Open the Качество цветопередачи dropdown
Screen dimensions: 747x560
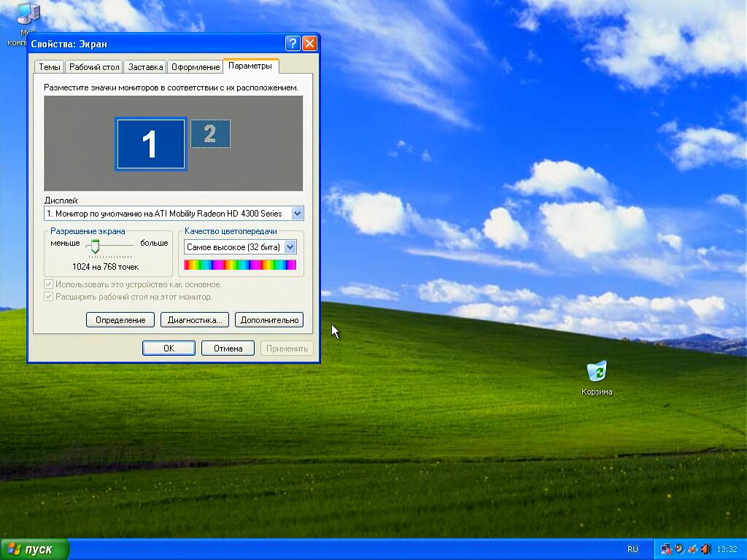coord(290,246)
